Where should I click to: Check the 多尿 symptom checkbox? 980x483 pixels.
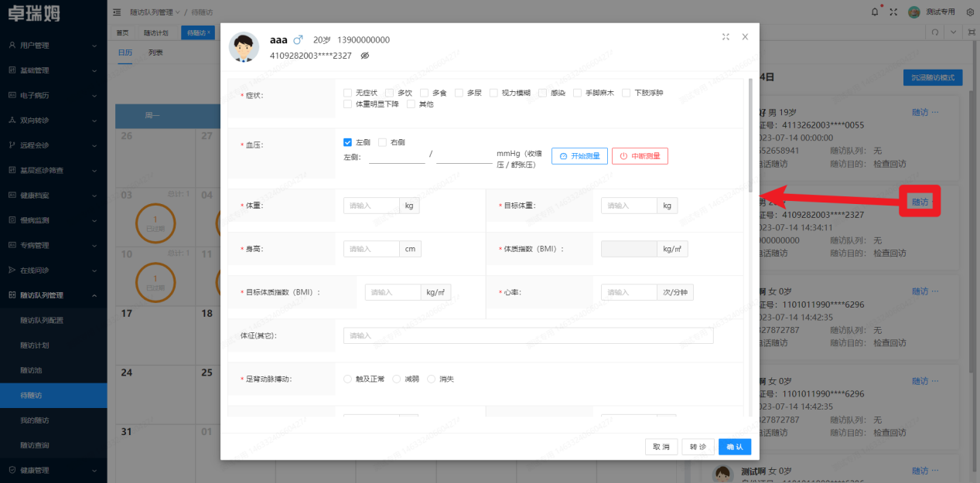coord(459,93)
